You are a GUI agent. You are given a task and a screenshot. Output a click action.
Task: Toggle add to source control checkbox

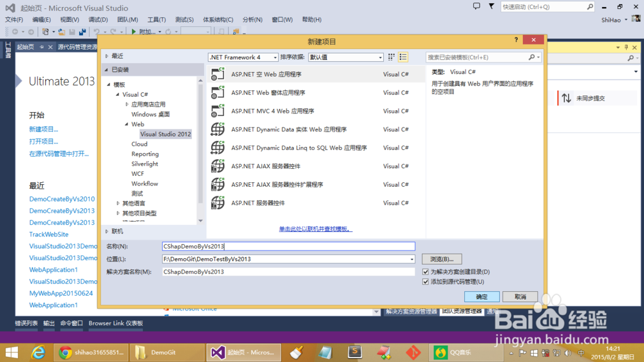(426, 281)
